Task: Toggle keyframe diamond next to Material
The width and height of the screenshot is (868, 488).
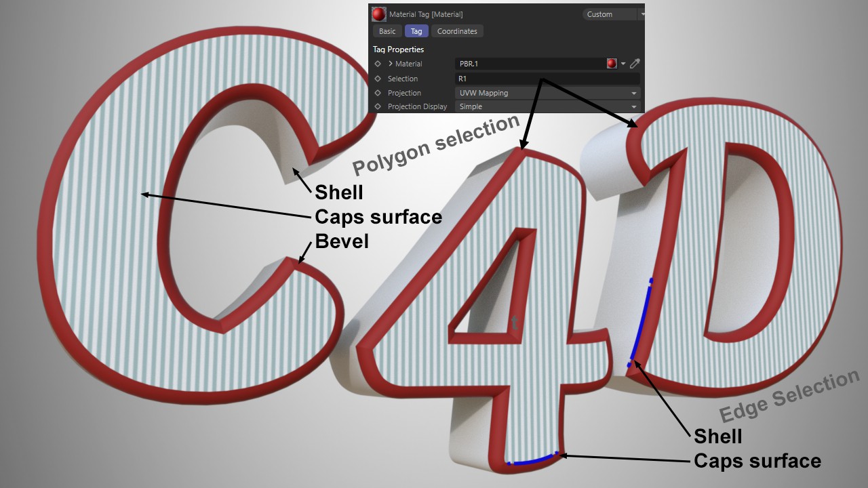Action: pos(378,64)
